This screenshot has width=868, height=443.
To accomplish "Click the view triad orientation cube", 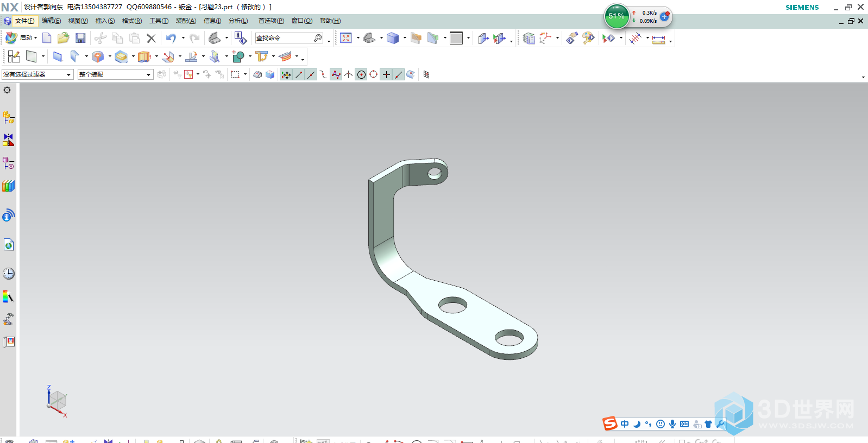I will point(56,401).
